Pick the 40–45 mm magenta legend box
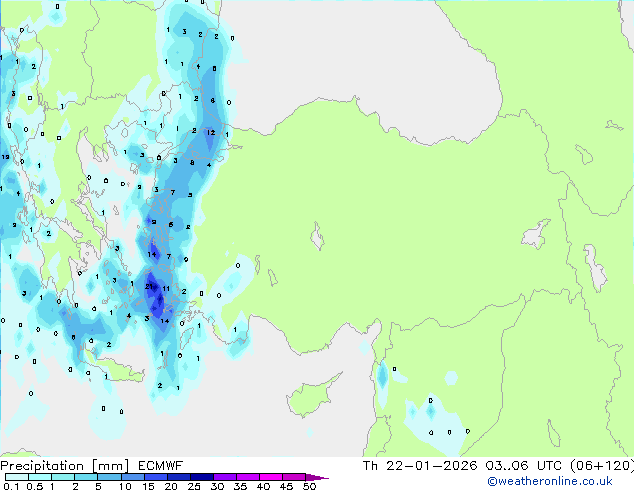Viewport: 634px width, 490px height. [x=271, y=477]
